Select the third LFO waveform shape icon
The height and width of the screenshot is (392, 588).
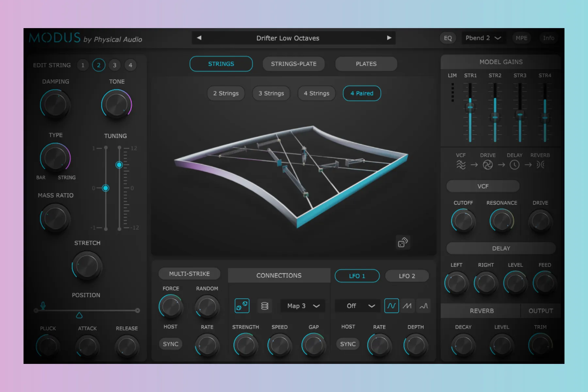tap(424, 306)
